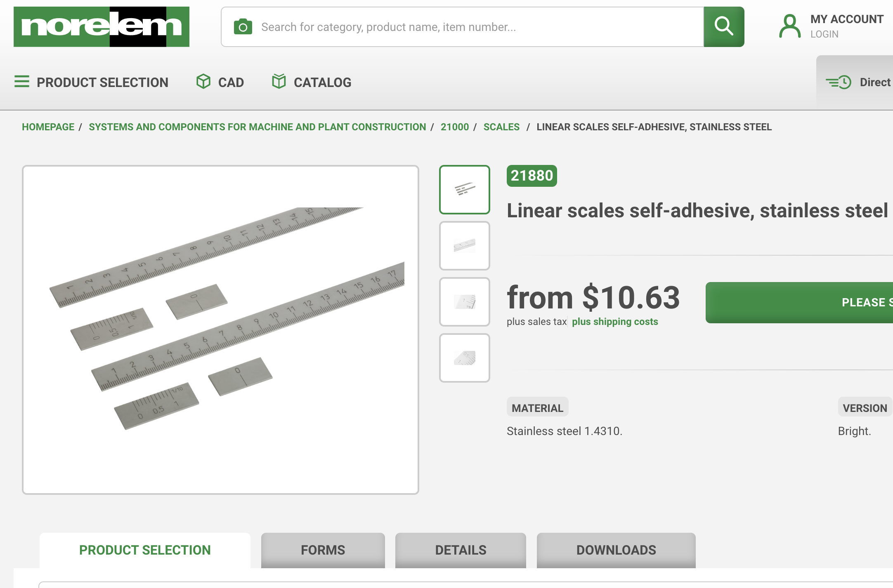The width and height of the screenshot is (893, 588).
Task: Click into the search input field
Action: click(479, 27)
